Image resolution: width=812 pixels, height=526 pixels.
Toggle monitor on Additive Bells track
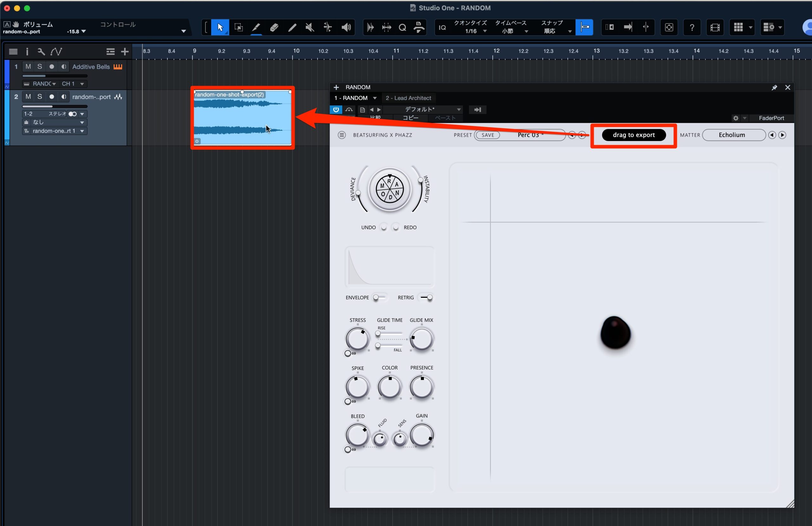[x=63, y=67]
